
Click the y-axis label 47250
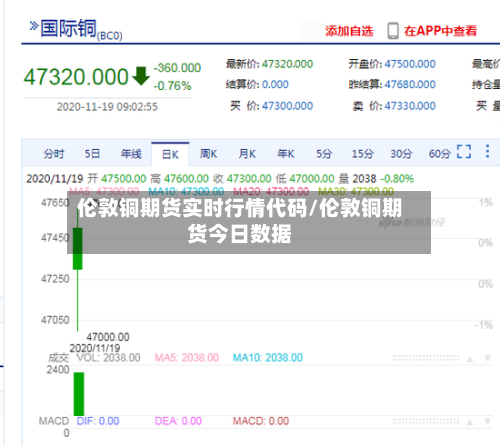tap(55, 279)
